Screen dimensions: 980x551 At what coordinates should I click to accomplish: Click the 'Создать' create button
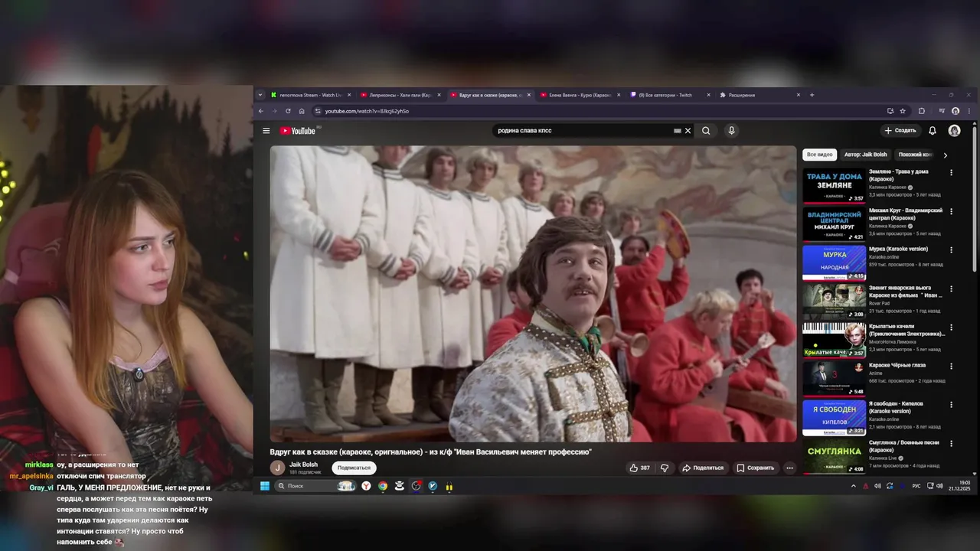[x=900, y=131]
